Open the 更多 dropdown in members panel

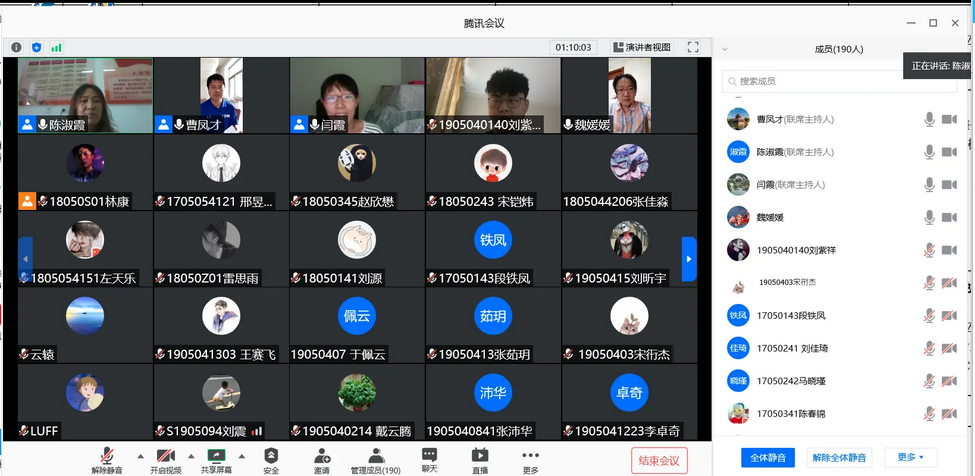tap(910, 457)
